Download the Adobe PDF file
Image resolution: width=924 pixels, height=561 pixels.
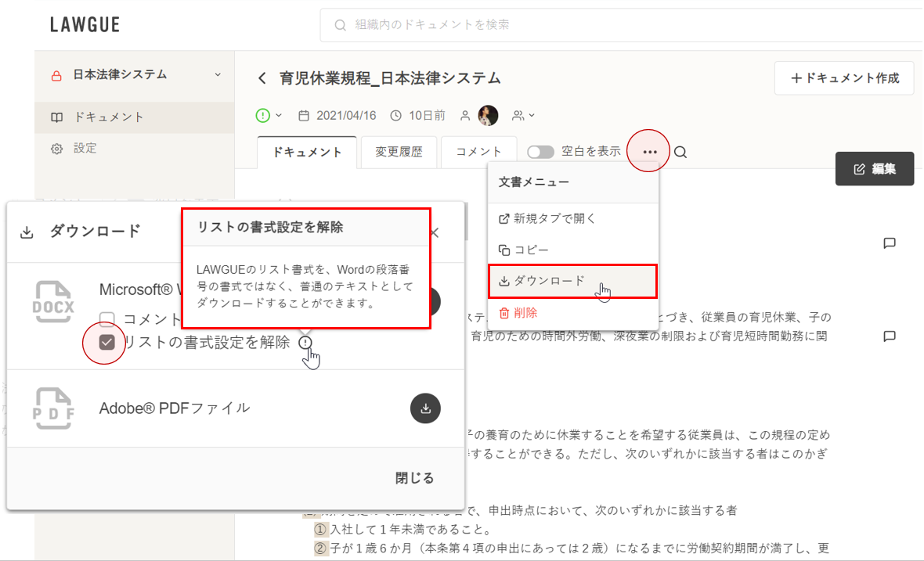[x=425, y=408]
